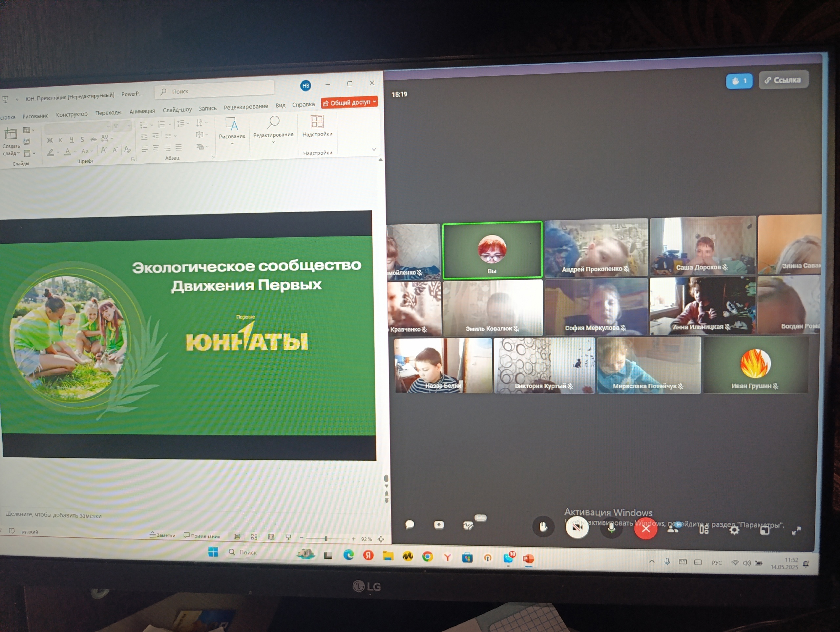Select the Иван Грушин participant tile

(755, 365)
